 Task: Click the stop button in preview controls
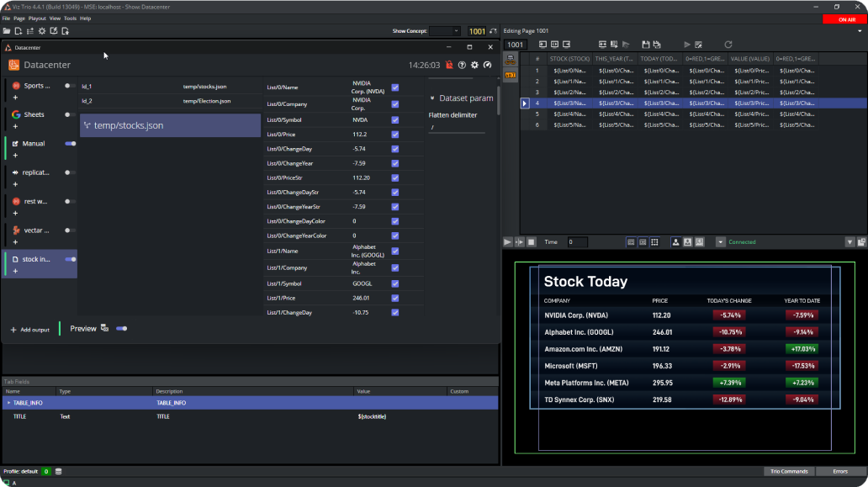532,242
